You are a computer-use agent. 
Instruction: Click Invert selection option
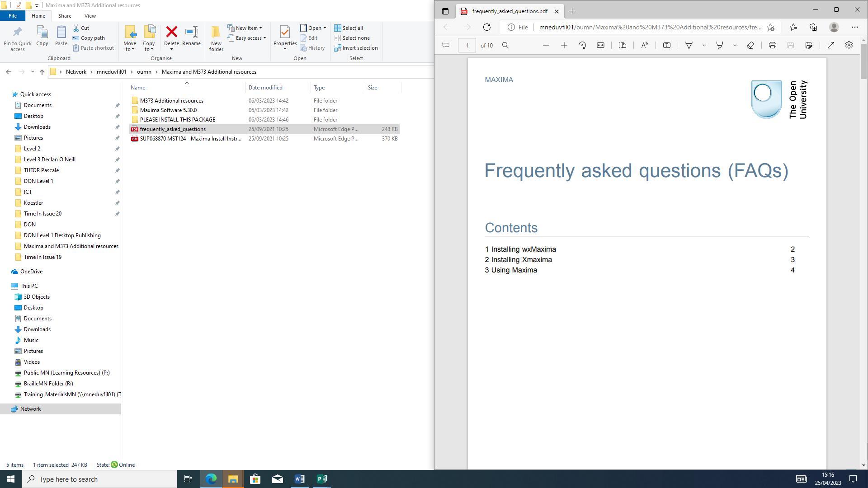(x=356, y=48)
